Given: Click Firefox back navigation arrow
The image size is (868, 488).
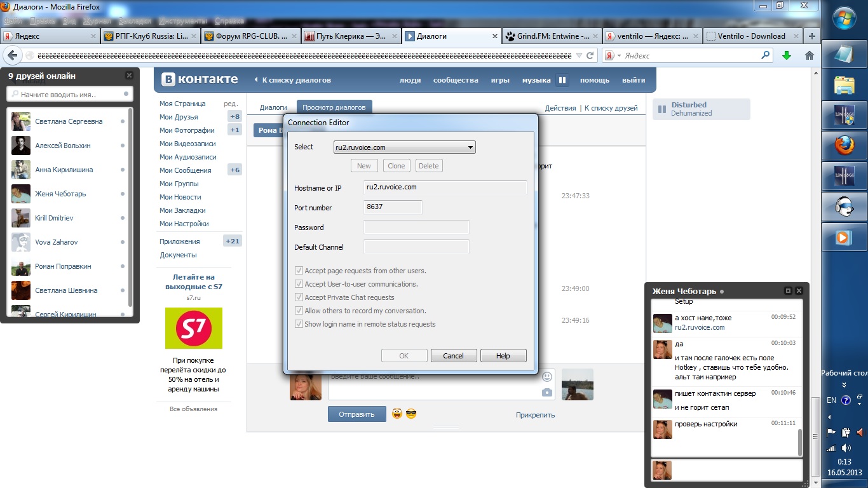Looking at the screenshot, I should point(13,55).
